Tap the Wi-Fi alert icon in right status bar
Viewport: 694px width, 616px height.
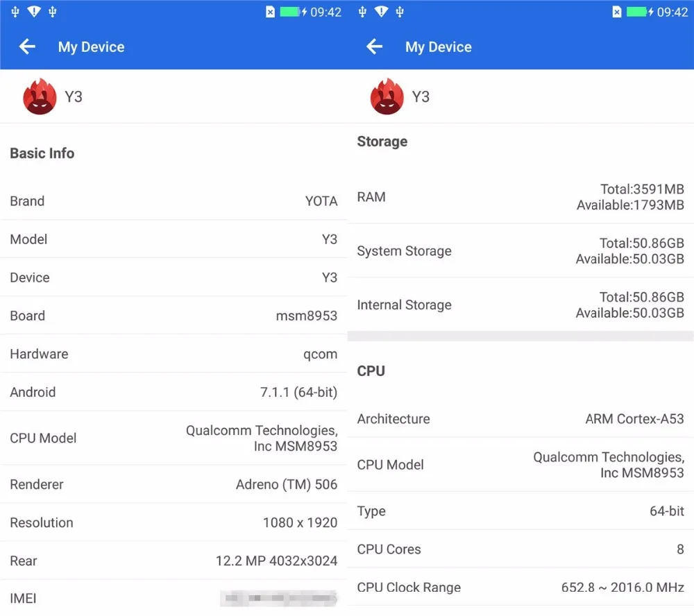pyautogui.click(x=381, y=12)
